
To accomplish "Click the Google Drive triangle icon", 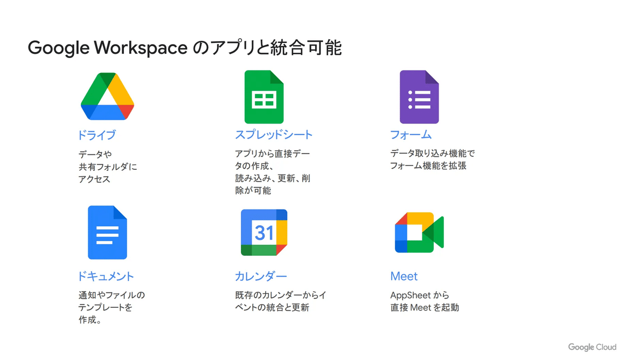I will point(107,96).
